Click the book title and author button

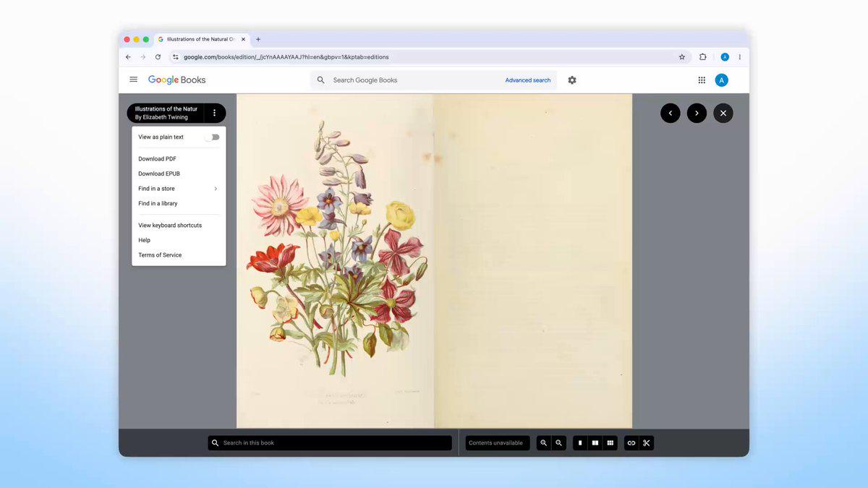166,113
